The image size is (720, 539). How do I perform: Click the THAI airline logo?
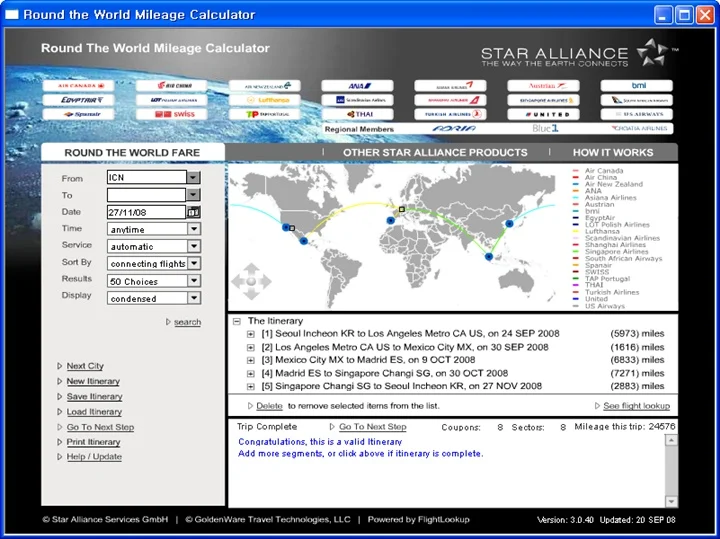pyautogui.click(x=358, y=114)
